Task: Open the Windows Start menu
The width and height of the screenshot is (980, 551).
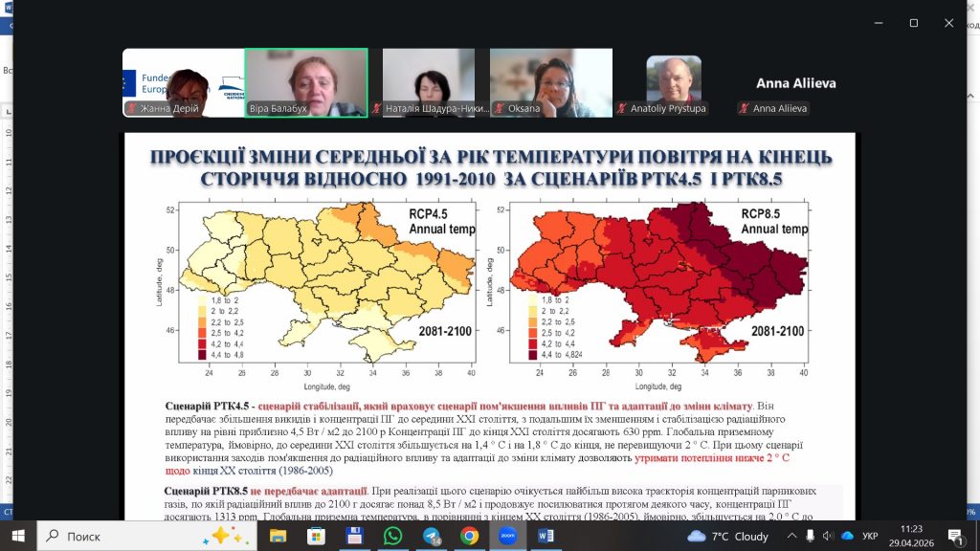Action: pyautogui.click(x=18, y=536)
